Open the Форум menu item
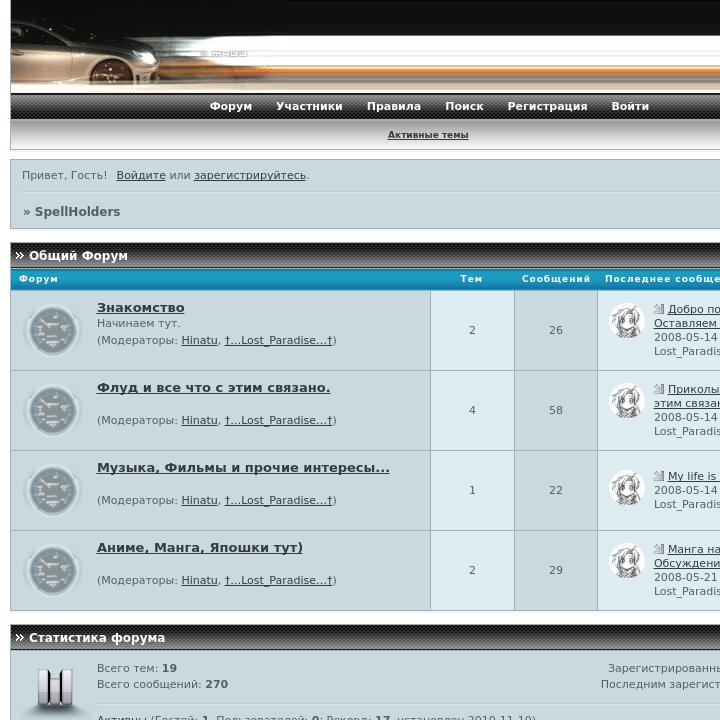The height and width of the screenshot is (720, 720). (231, 106)
